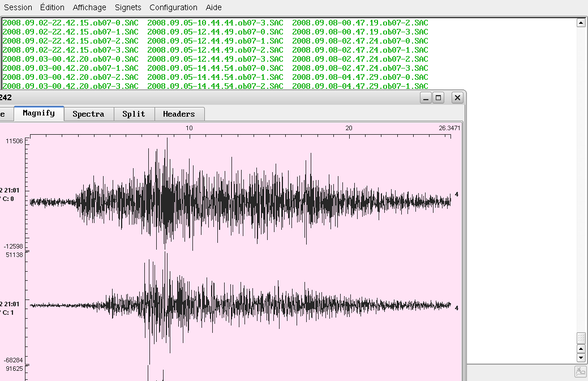Open the Session menu
This screenshot has width=588, height=381.
[x=18, y=7]
